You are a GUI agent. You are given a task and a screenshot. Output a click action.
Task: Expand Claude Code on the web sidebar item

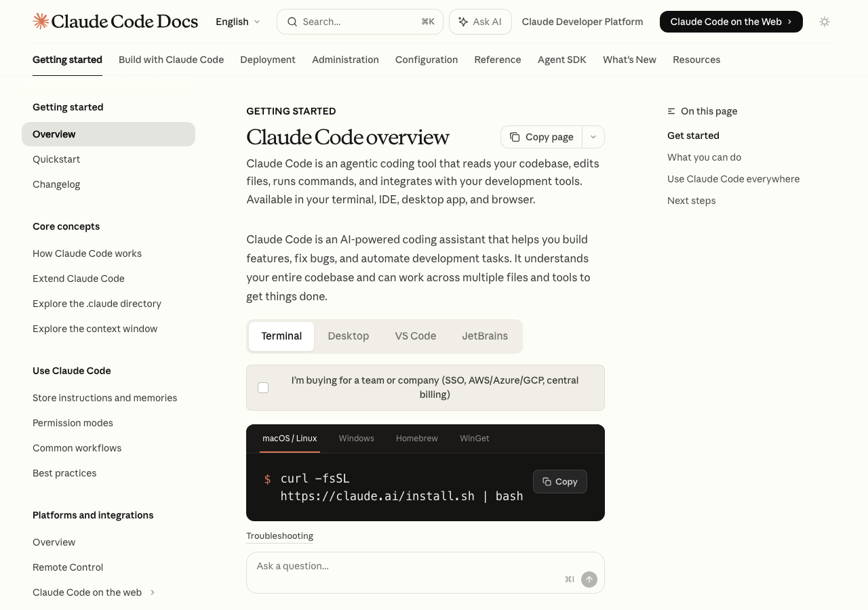(153, 592)
